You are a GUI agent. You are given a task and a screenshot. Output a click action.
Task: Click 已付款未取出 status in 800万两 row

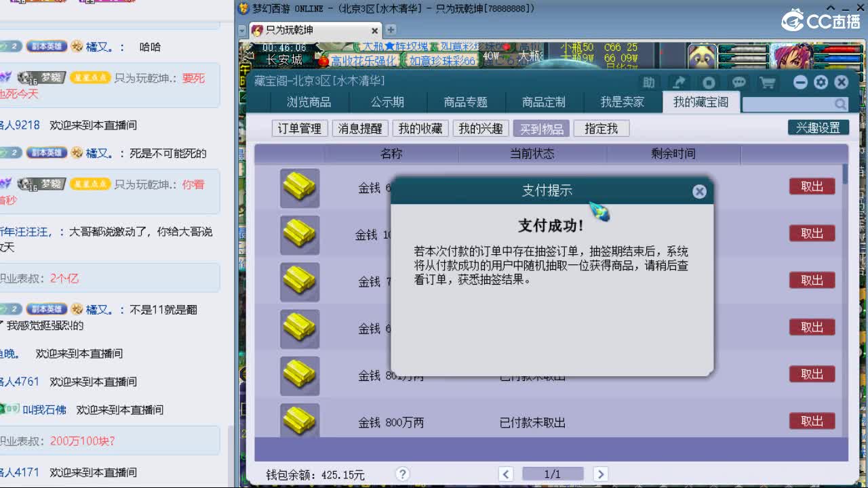(532, 422)
